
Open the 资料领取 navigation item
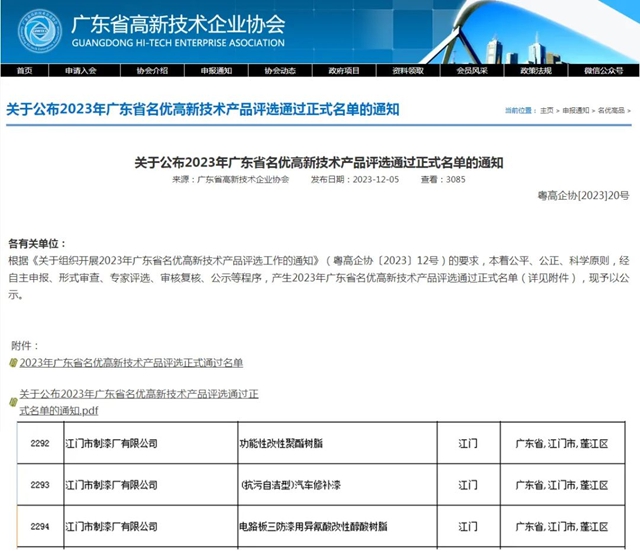pyautogui.click(x=408, y=71)
